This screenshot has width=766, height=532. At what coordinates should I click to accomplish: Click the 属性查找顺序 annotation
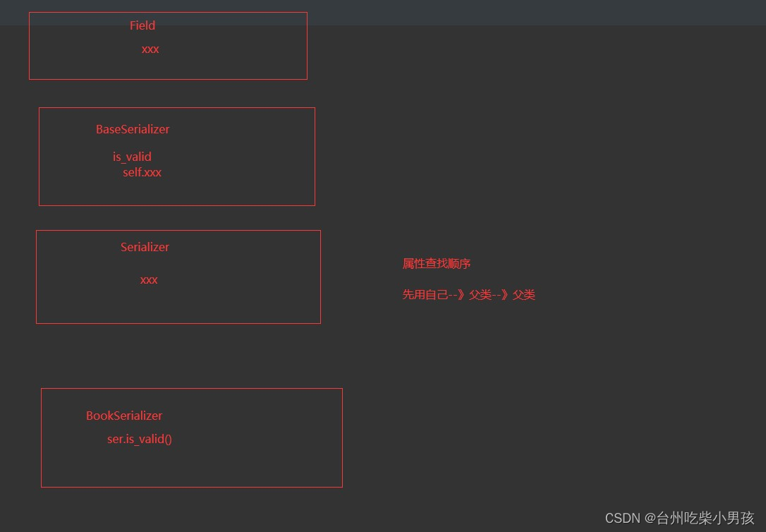436,263
